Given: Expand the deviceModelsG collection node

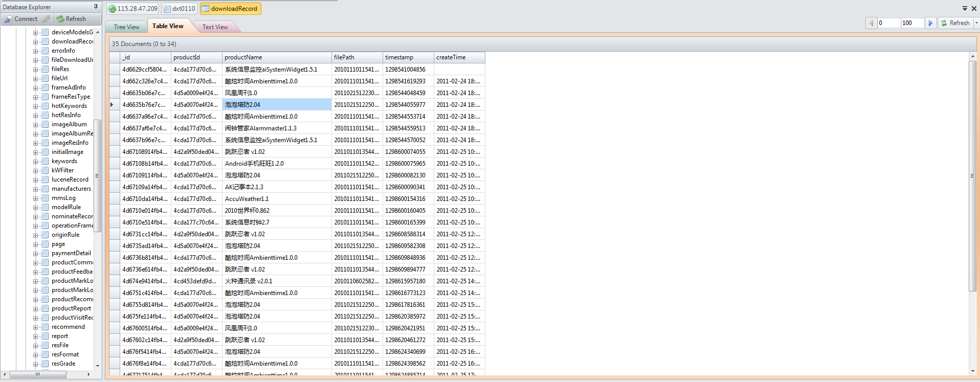Looking at the screenshot, I should pos(36,32).
